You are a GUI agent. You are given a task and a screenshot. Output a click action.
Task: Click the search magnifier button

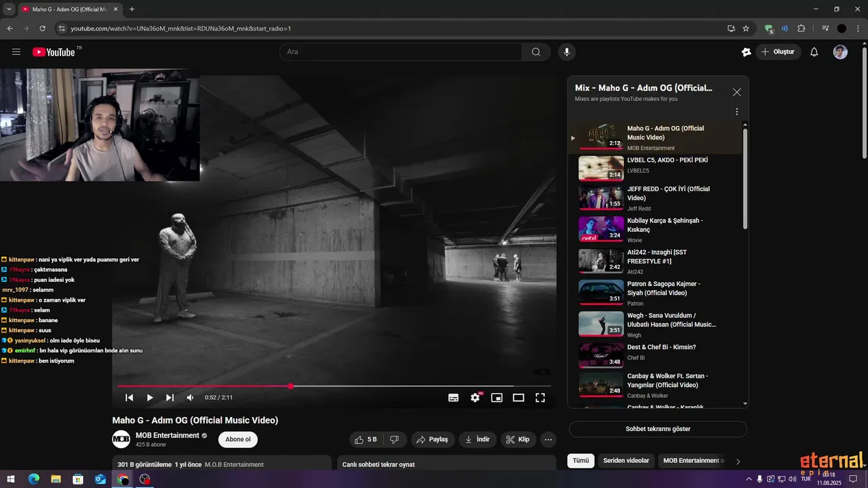pyautogui.click(x=536, y=52)
